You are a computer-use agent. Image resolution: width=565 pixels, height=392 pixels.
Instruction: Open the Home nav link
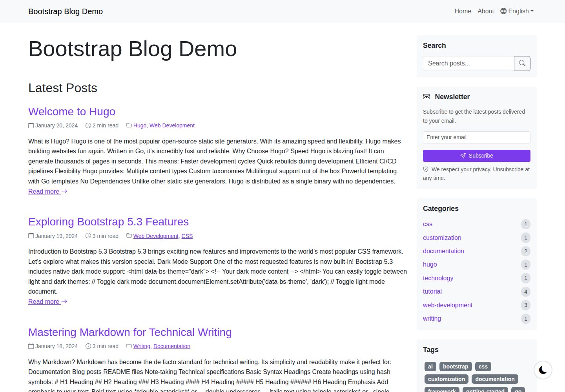(x=463, y=11)
